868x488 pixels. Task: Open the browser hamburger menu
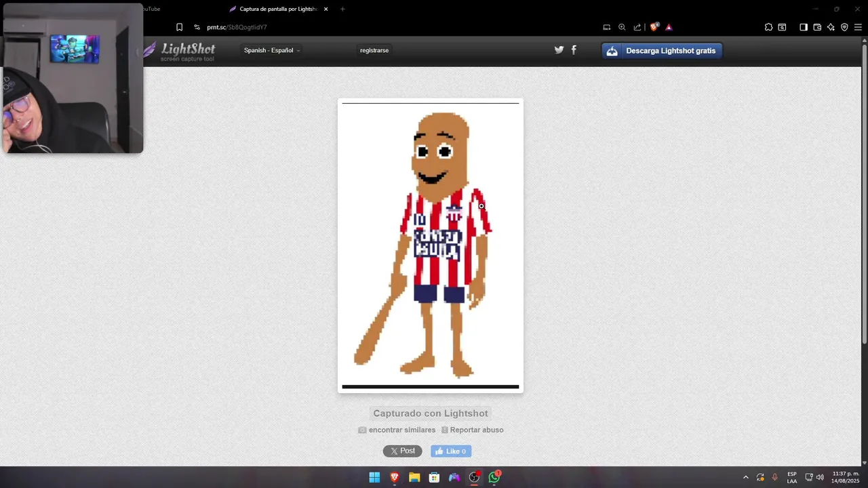click(858, 27)
